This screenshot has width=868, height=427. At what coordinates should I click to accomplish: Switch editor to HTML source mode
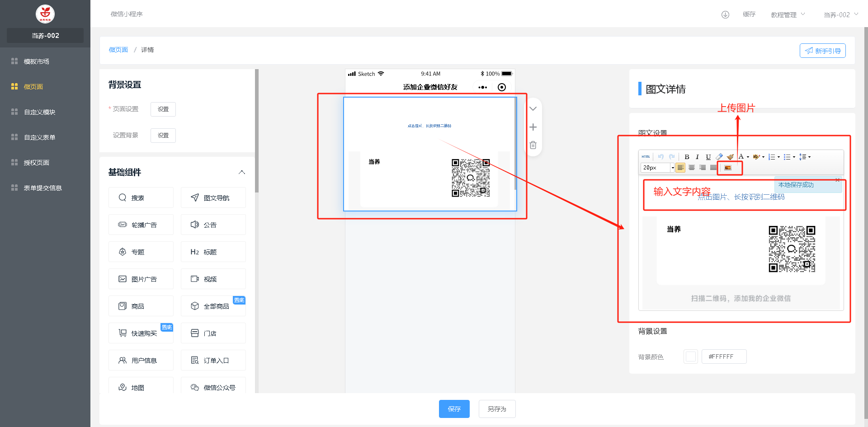(x=646, y=157)
